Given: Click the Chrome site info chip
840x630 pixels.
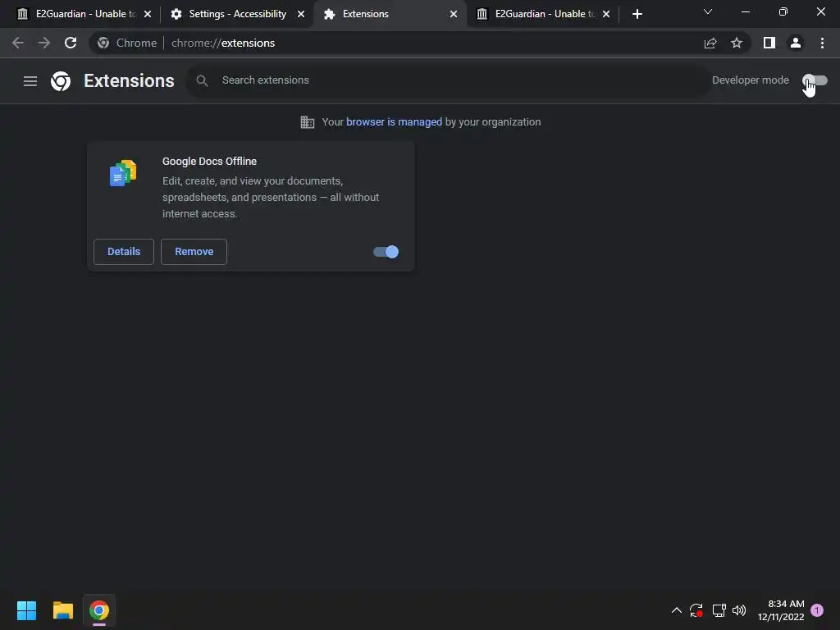Looking at the screenshot, I should click(127, 43).
